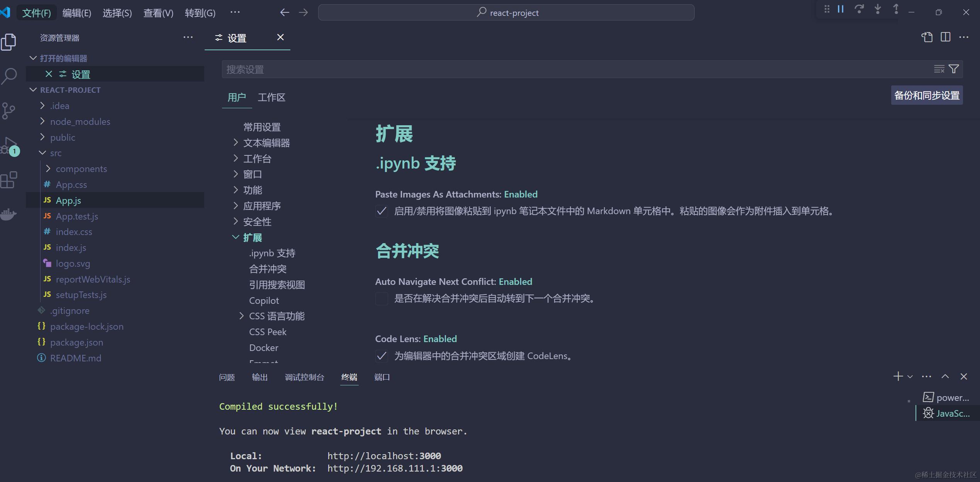Switch to the 工作区 settings tab

271,97
